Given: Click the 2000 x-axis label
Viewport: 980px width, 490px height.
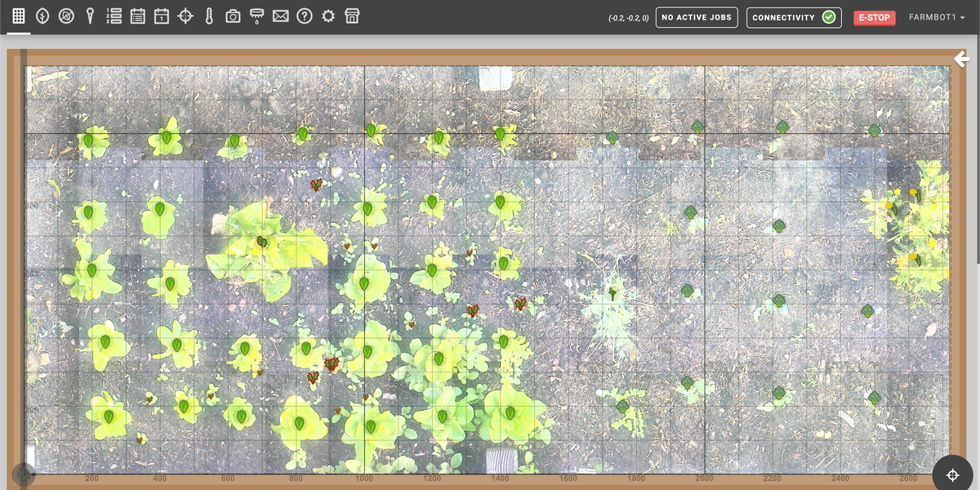Looking at the screenshot, I should point(704,479).
